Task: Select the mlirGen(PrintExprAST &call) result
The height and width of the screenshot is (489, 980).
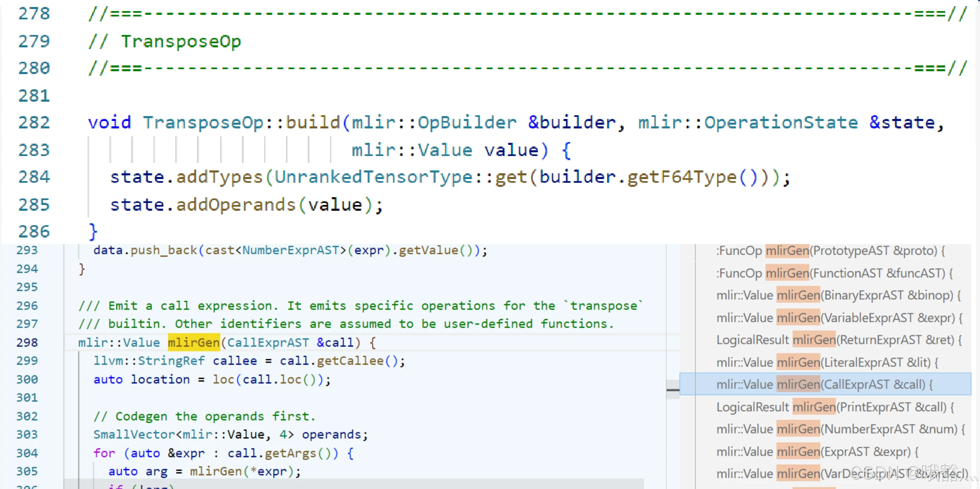Action: tap(835, 407)
